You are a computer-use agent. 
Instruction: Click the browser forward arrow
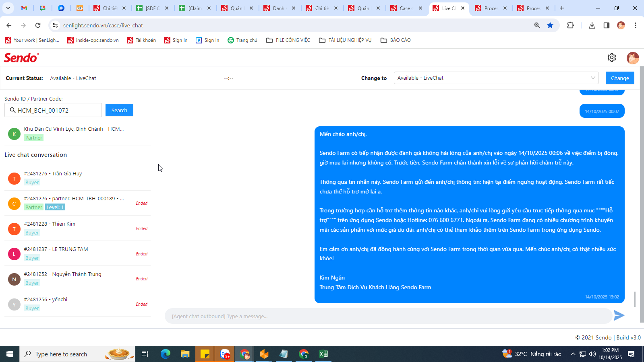(23, 25)
